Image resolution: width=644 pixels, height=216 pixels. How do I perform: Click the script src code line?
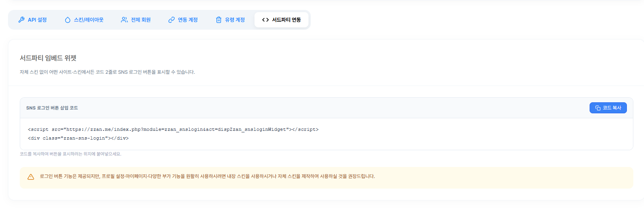coord(173,130)
